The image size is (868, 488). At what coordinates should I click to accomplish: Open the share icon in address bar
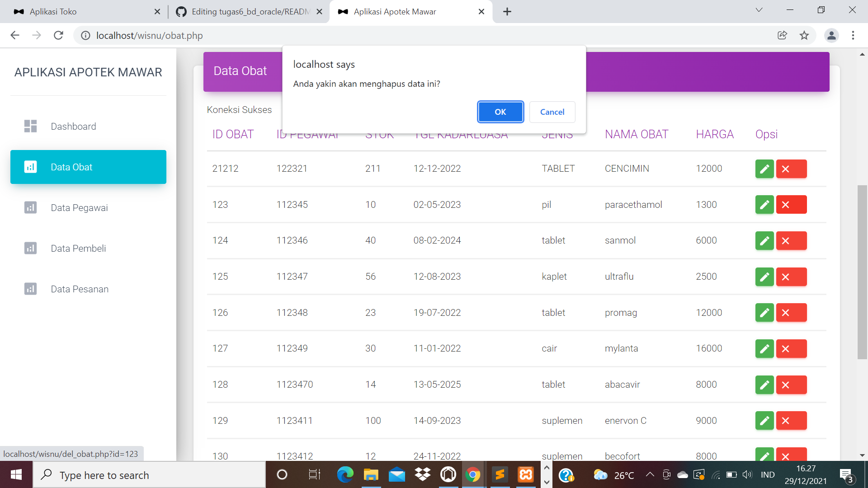point(783,35)
